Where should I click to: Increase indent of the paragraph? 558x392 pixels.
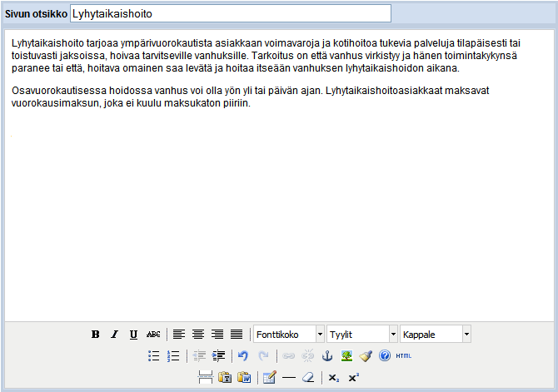218,355
